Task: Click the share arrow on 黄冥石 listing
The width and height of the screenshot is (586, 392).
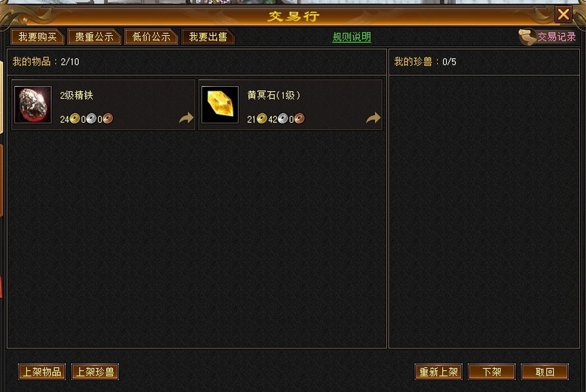Action: tap(373, 118)
